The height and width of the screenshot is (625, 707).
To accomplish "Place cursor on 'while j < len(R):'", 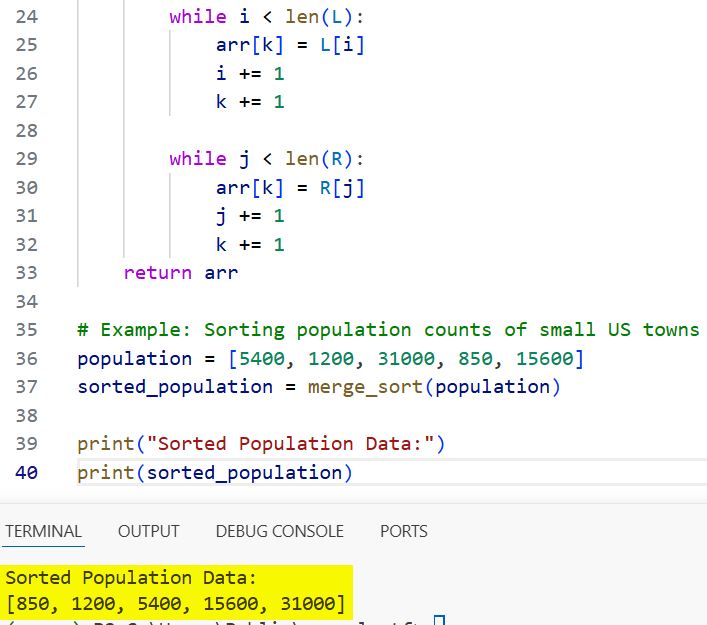I will [x=266, y=159].
